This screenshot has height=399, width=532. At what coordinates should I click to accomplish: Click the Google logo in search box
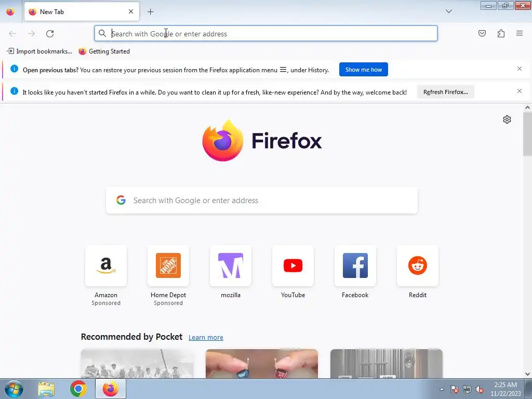[x=121, y=200]
